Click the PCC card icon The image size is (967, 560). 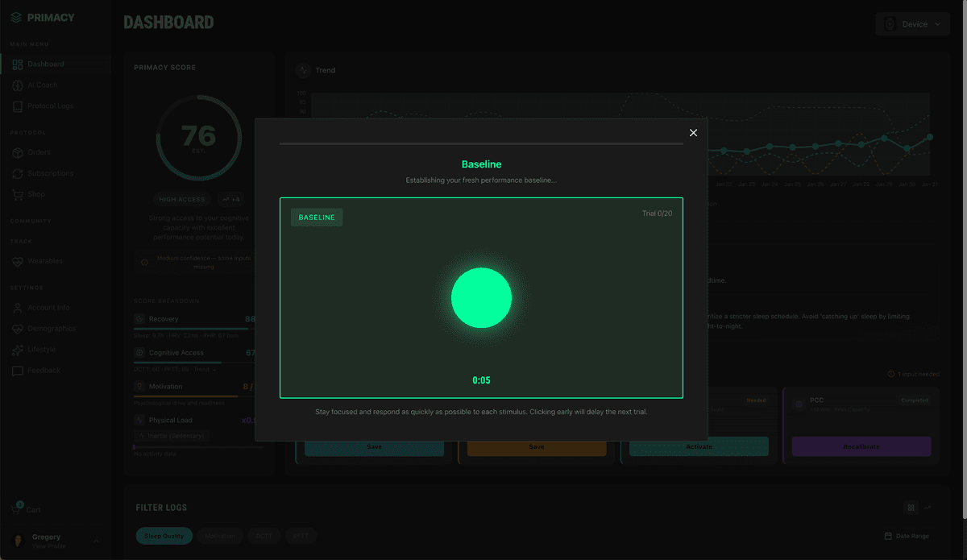(x=799, y=403)
